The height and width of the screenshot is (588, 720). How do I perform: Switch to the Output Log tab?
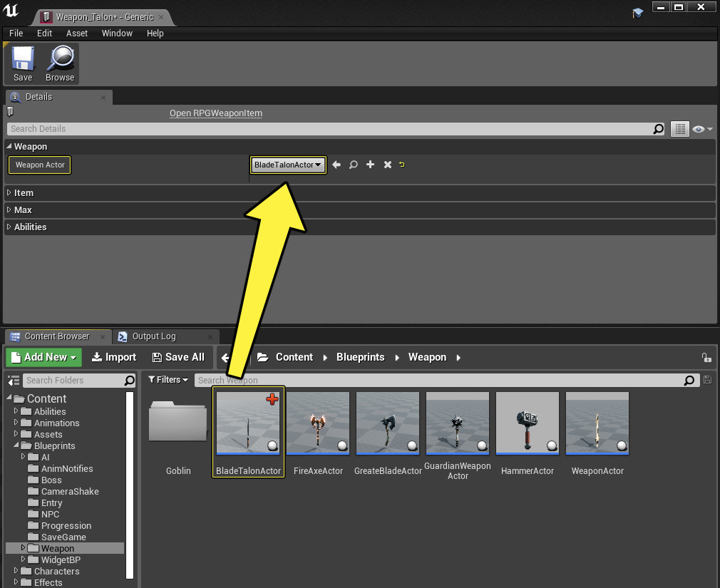153,336
